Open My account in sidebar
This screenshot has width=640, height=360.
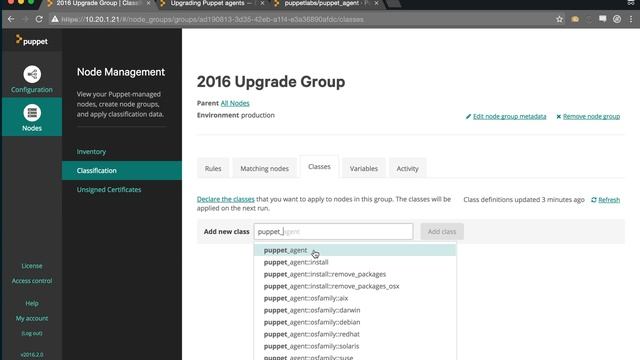[32, 318]
